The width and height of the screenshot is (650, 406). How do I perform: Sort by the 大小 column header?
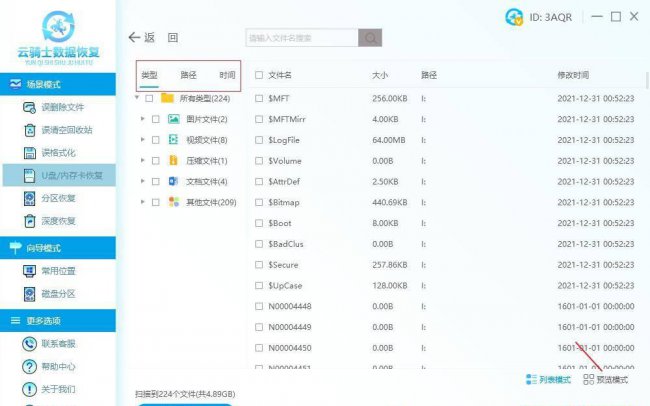click(x=380, y=75)
